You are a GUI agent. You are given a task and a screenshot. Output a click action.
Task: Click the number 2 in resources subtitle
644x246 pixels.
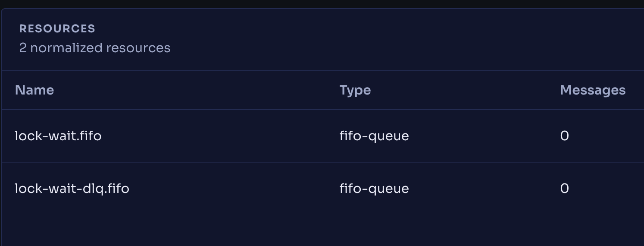click(x=23, y=47)
